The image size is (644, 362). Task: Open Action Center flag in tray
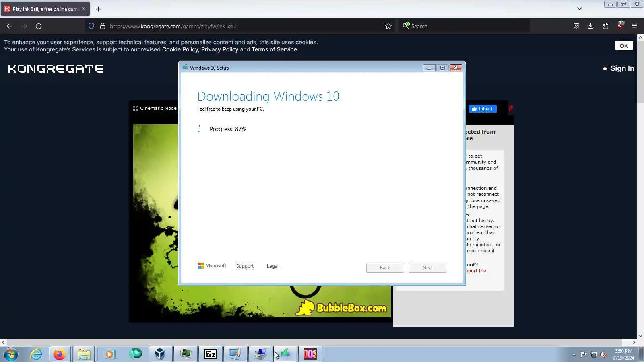click(584, 354)
